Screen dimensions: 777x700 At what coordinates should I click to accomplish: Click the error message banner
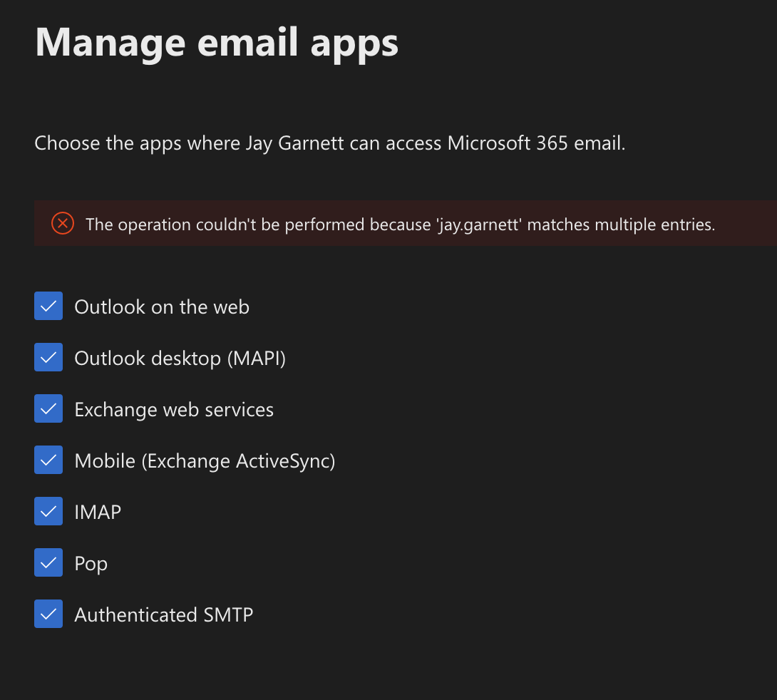399,223
